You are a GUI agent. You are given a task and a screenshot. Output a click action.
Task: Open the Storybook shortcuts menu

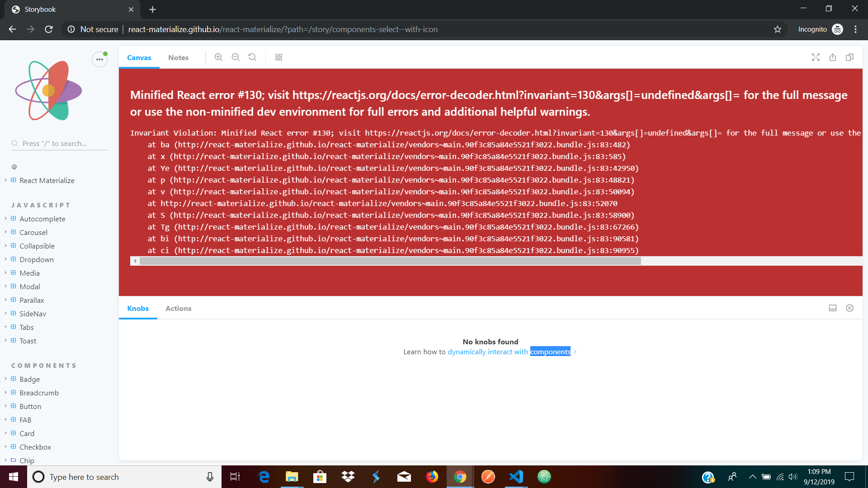99,59
